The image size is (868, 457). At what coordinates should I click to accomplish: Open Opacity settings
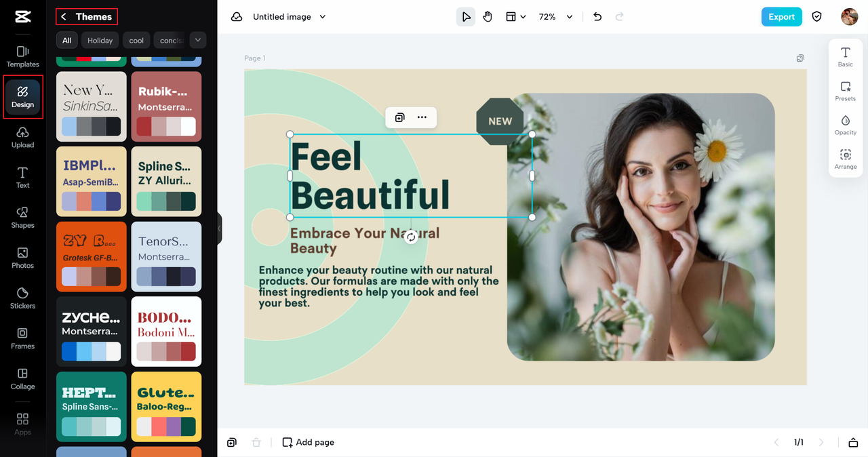(x=846, y=125)
